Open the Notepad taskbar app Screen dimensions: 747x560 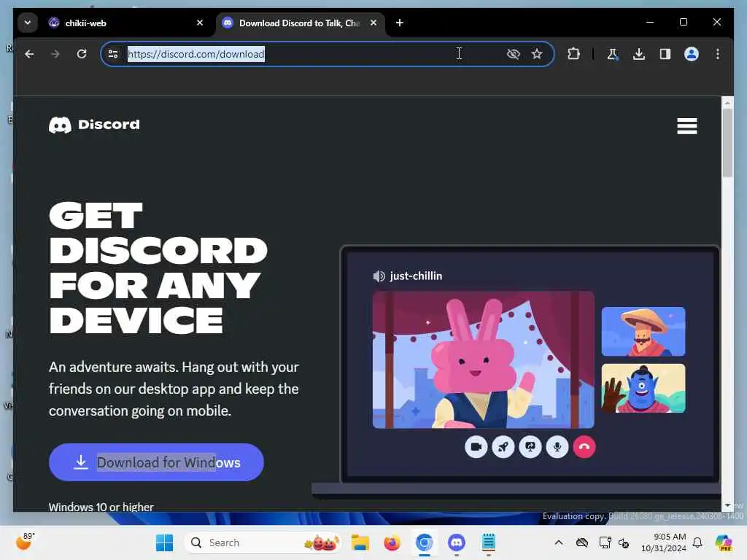coord(488,542)
